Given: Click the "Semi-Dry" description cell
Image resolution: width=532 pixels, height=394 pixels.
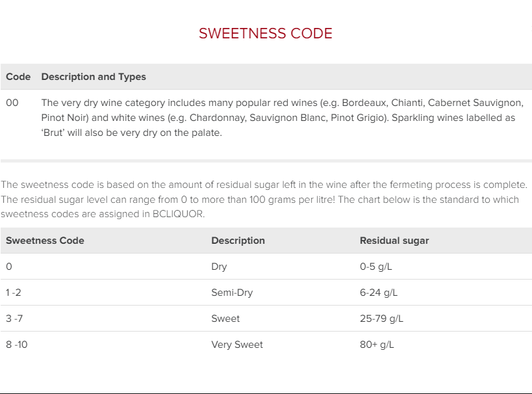Looking at the screenshot, I should pyautogui.click(x=232, y=293).
